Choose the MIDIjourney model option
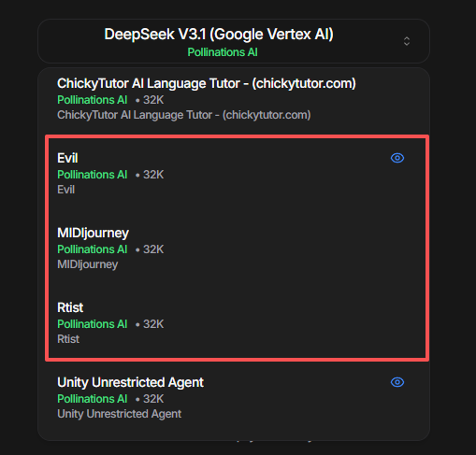 click(x=237, y=248)
